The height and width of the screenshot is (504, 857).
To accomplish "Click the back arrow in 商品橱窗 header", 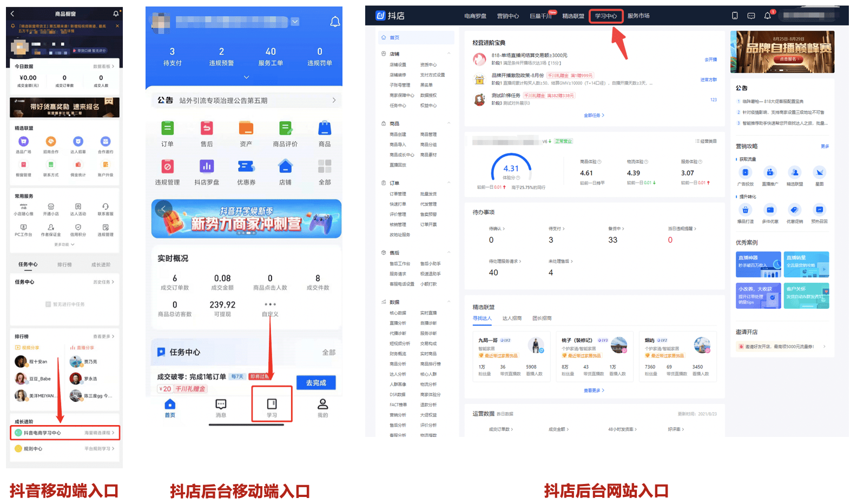I will [12, 14].
